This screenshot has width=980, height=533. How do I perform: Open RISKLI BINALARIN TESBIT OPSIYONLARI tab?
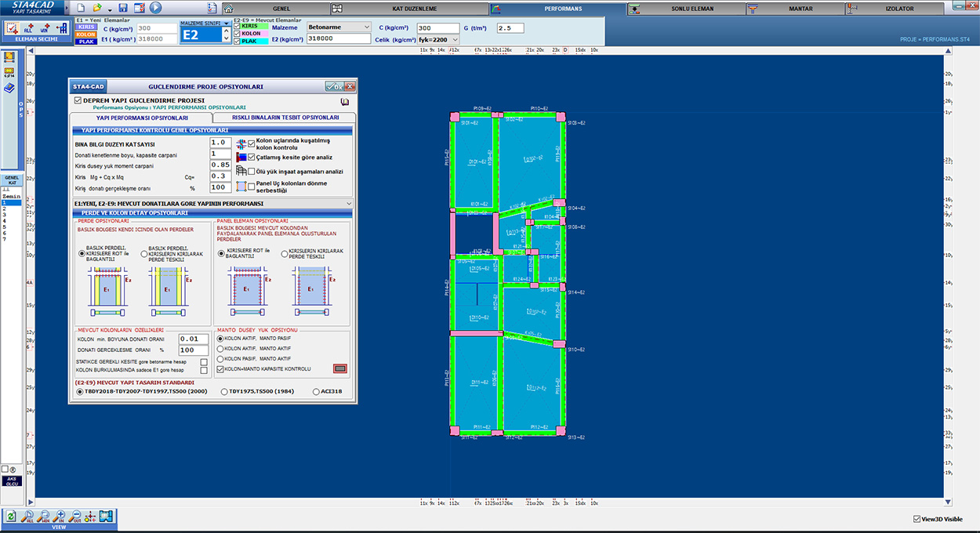pos(285,118)
